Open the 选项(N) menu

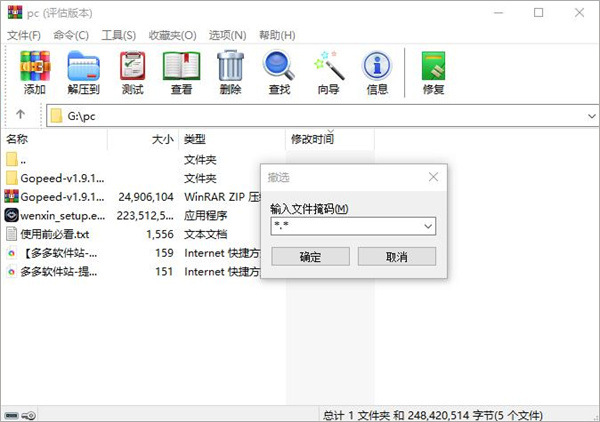tap(227, 35)
